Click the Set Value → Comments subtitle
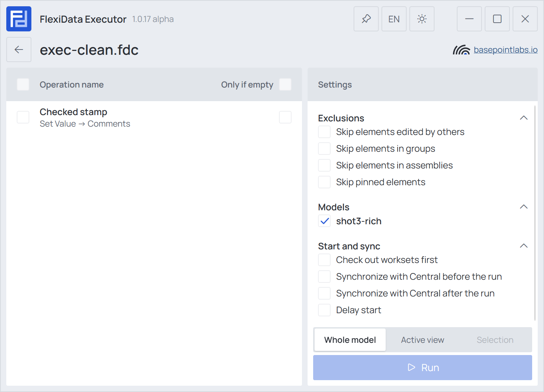 85,124
